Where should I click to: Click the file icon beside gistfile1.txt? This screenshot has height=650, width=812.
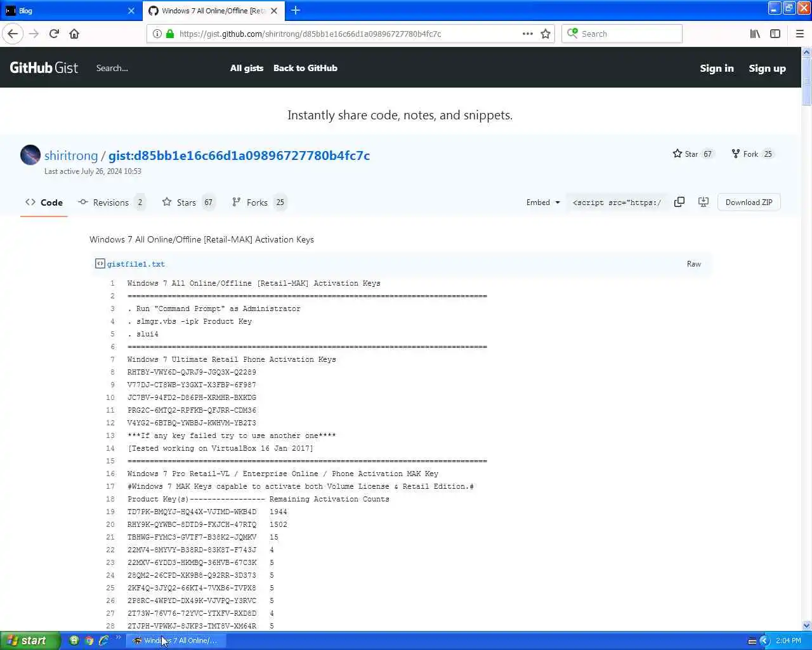[x=100, y=263]
